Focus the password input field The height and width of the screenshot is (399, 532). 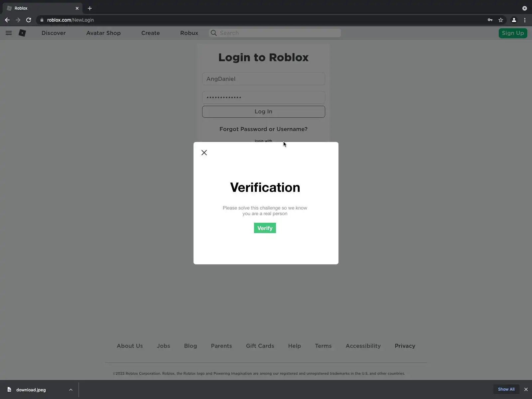[264, 97]
